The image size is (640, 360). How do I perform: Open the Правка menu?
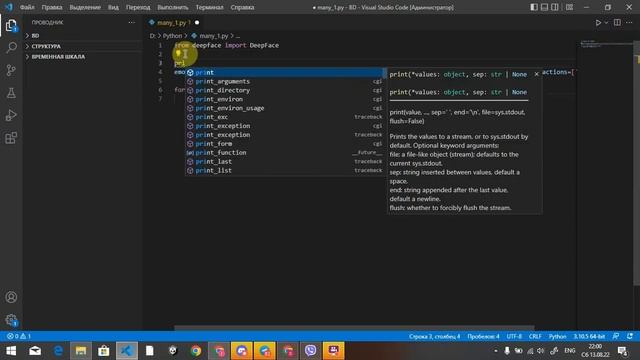52,7
